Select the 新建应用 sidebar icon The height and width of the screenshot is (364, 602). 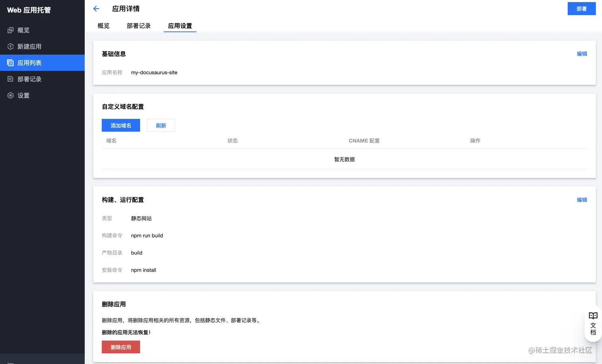point(10,46)
